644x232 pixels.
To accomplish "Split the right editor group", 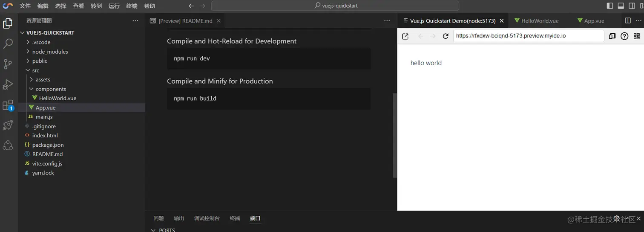I will 628,20.
